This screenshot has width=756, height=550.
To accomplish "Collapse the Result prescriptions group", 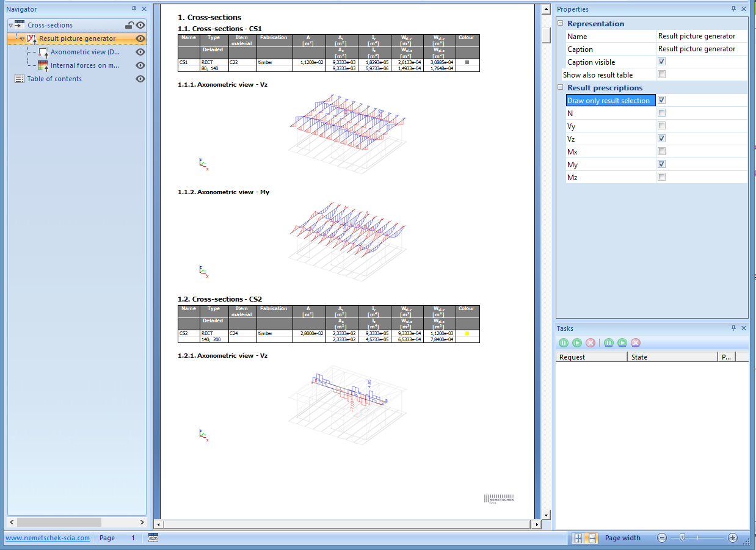I will tap(561, 87).
